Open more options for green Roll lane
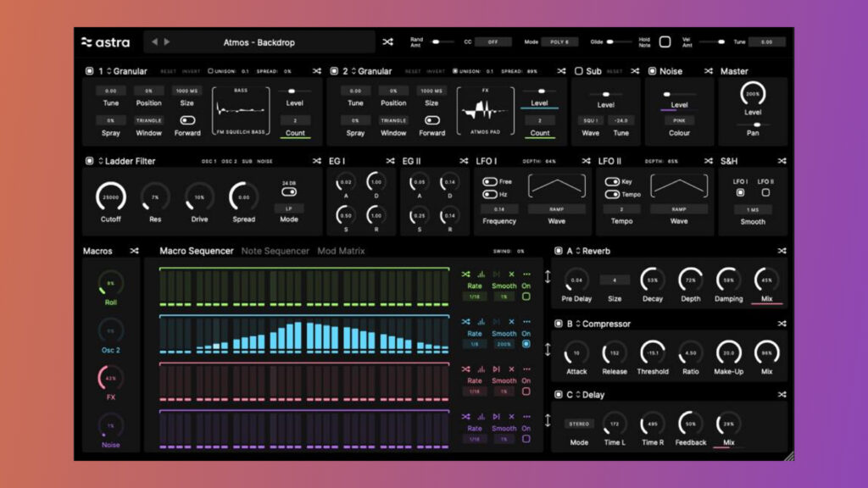 tap(526, 274)
